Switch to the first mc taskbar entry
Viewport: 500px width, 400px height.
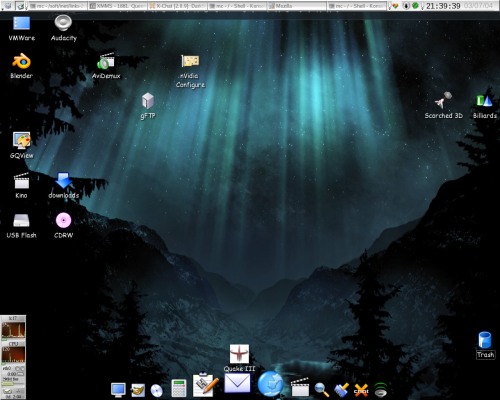click(58, 6)
